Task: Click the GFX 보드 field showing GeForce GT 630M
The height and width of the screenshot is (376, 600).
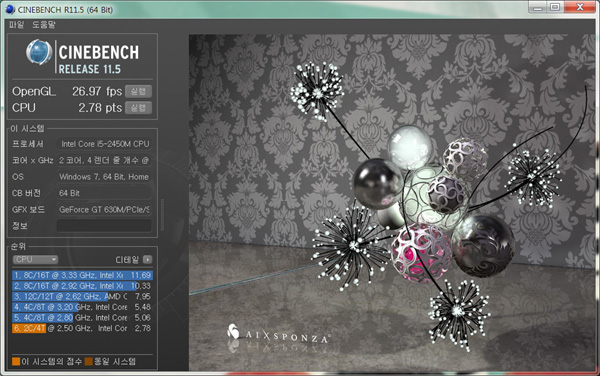Action: point(104,210)
